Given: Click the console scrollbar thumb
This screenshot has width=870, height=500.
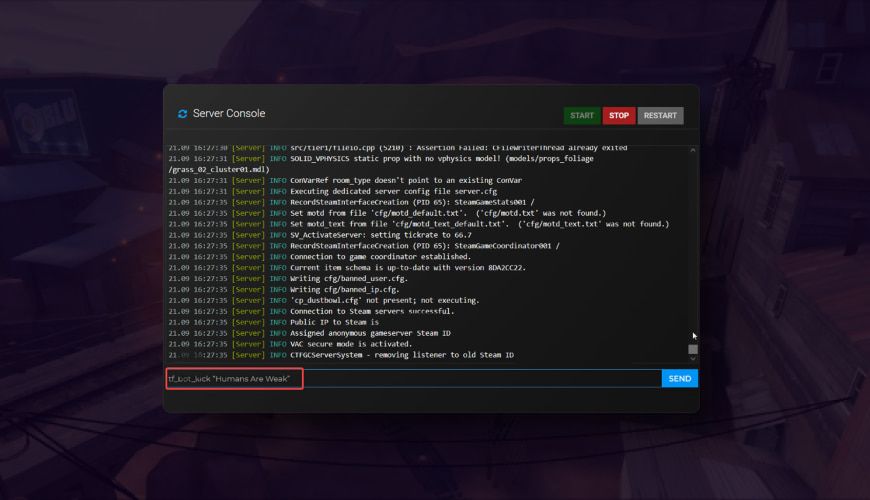Looking at the screenshot, I should (x=692, y=349).
